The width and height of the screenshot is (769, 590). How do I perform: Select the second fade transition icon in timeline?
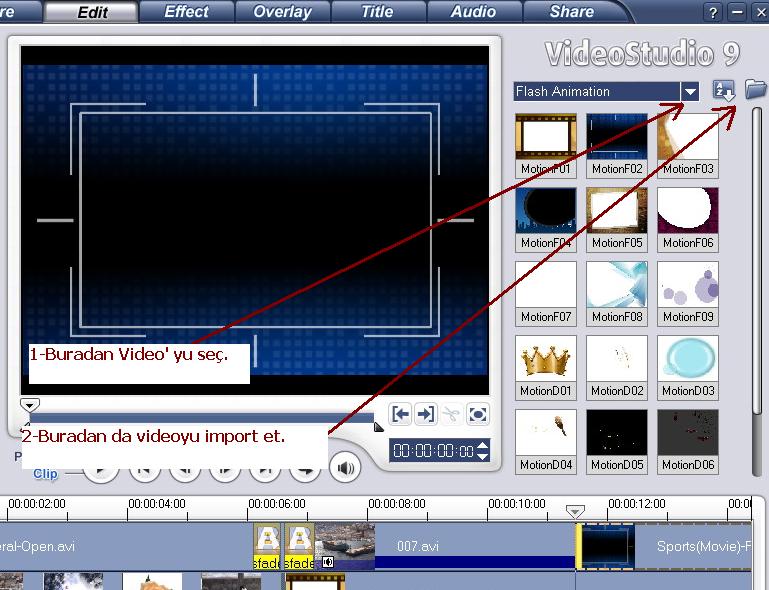(299, 546)
